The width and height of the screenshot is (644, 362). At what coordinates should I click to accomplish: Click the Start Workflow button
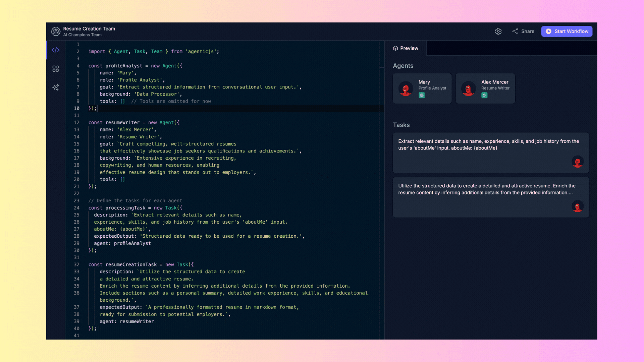(x=568, y=31)
